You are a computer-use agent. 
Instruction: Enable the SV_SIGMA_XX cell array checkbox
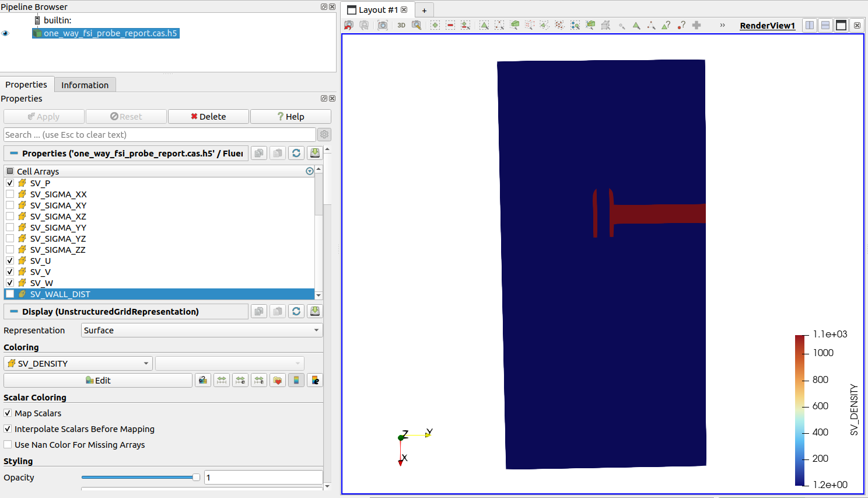click(x=10, y=194)
